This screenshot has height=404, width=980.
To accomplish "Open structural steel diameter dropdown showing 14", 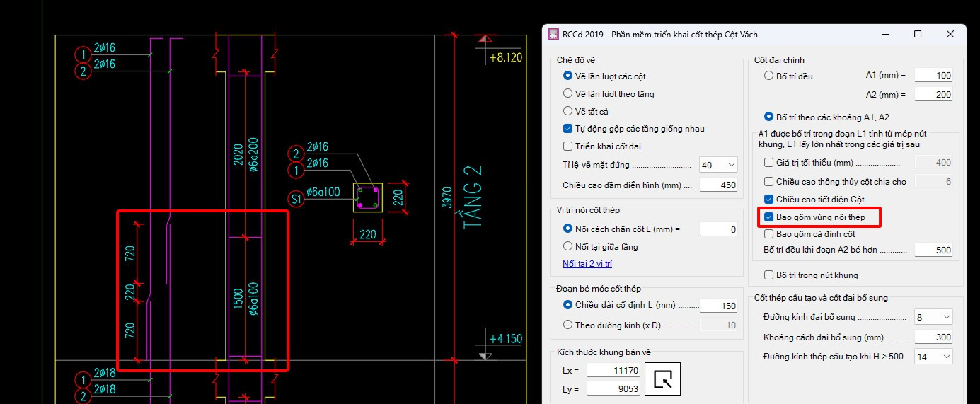I will (933, 357).
